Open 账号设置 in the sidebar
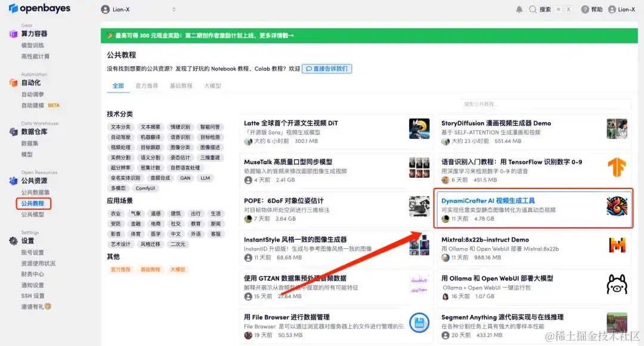The height and width of the screenshot is (346, 644). pyautogui.click(x=32, y=252)
